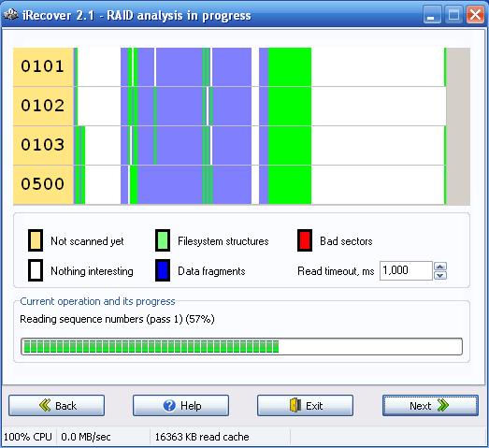Click the iRecover app icon in title bar

11,14
